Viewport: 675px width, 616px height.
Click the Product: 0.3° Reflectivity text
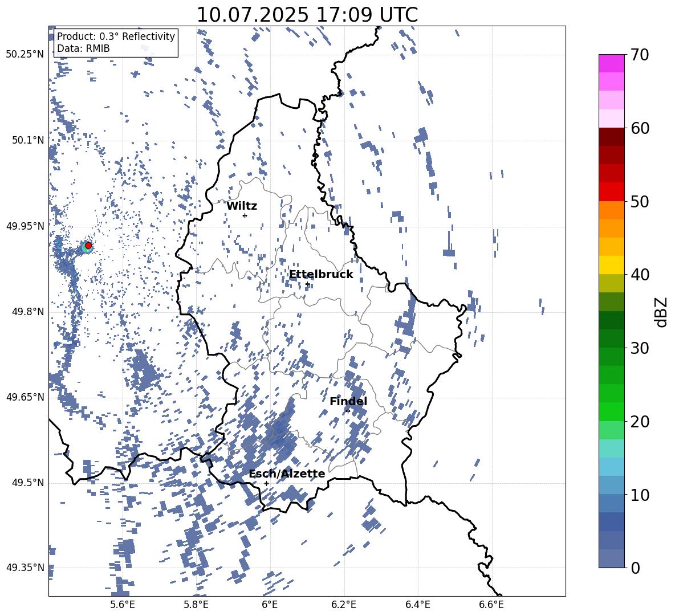[116, 36]
